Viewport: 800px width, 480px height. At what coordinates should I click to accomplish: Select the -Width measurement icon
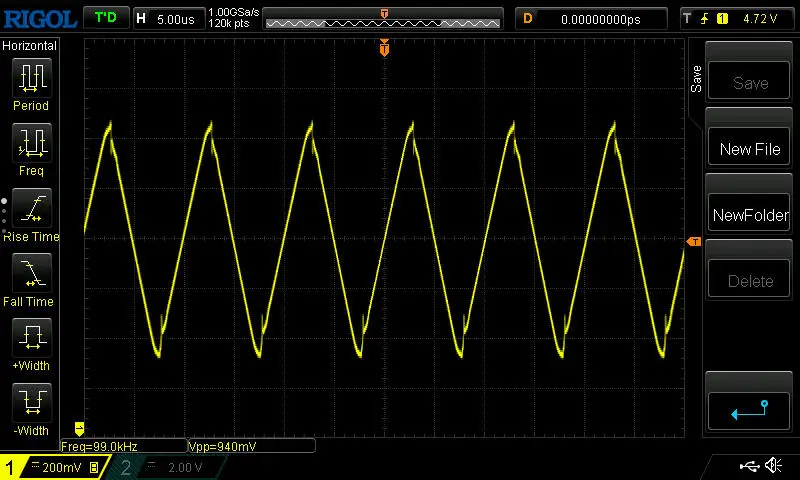tap(32, 402)
